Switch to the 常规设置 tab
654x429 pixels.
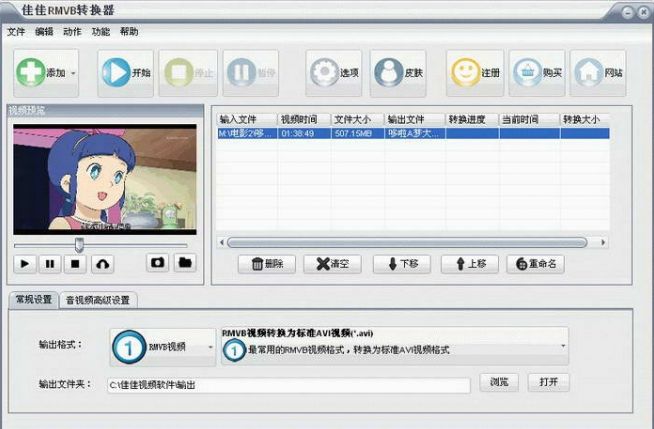(x=34, y=299)
